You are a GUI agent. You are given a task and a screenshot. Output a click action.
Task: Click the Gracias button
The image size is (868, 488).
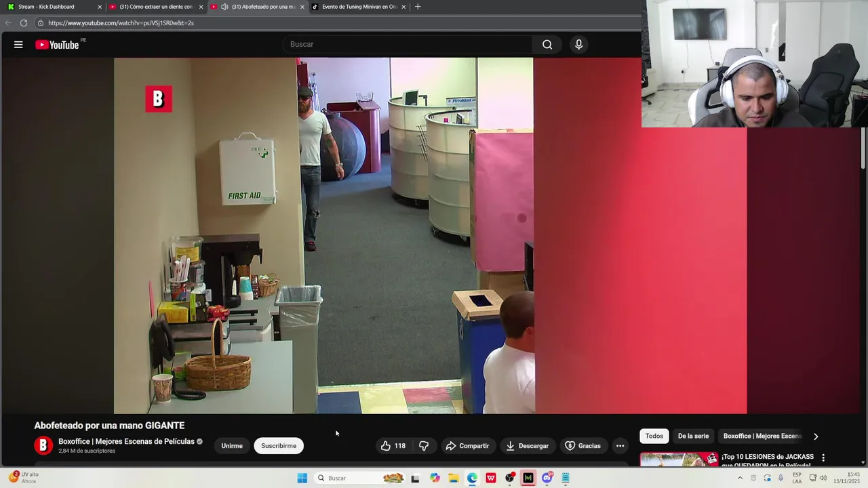(583, 446)
